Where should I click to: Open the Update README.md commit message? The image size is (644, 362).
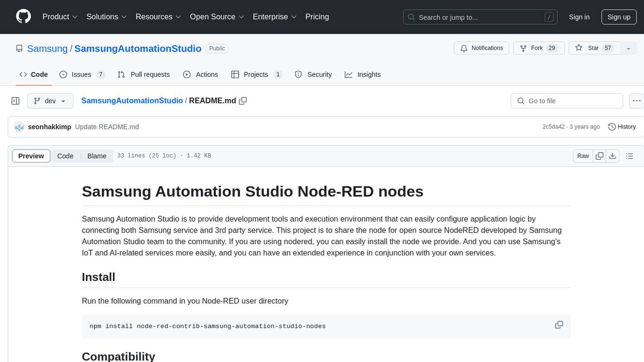click(107, 127)
